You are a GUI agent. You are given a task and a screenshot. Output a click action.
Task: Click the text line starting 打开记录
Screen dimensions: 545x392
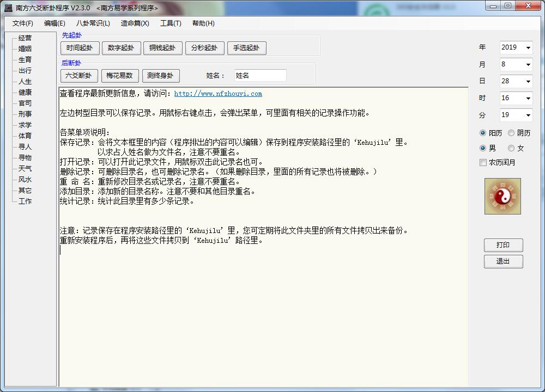tap(162, 162)
